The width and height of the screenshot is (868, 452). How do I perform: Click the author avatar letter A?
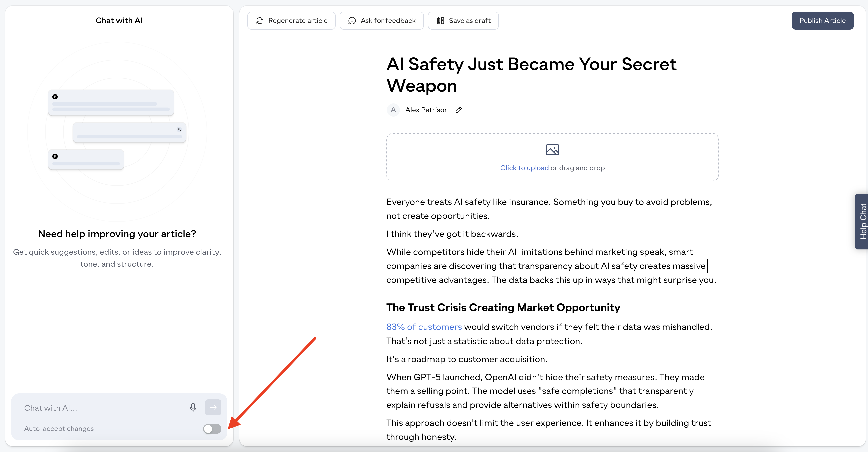393,110
